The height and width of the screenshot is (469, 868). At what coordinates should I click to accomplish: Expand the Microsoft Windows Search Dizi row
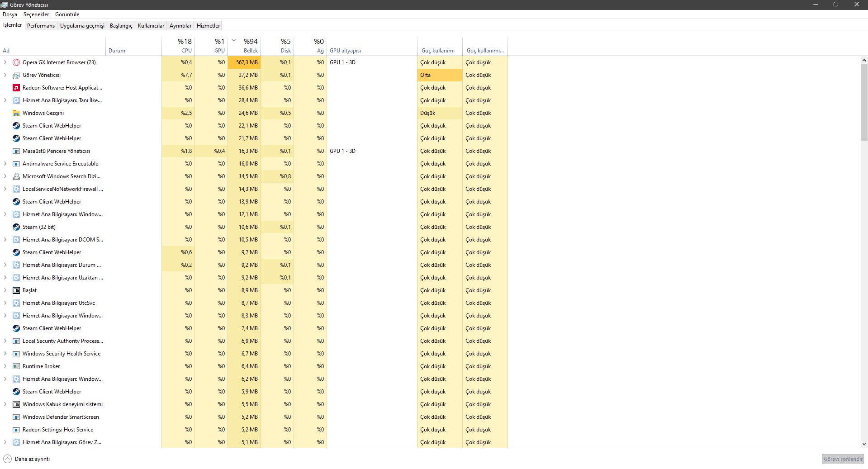(x=5, y=176)
